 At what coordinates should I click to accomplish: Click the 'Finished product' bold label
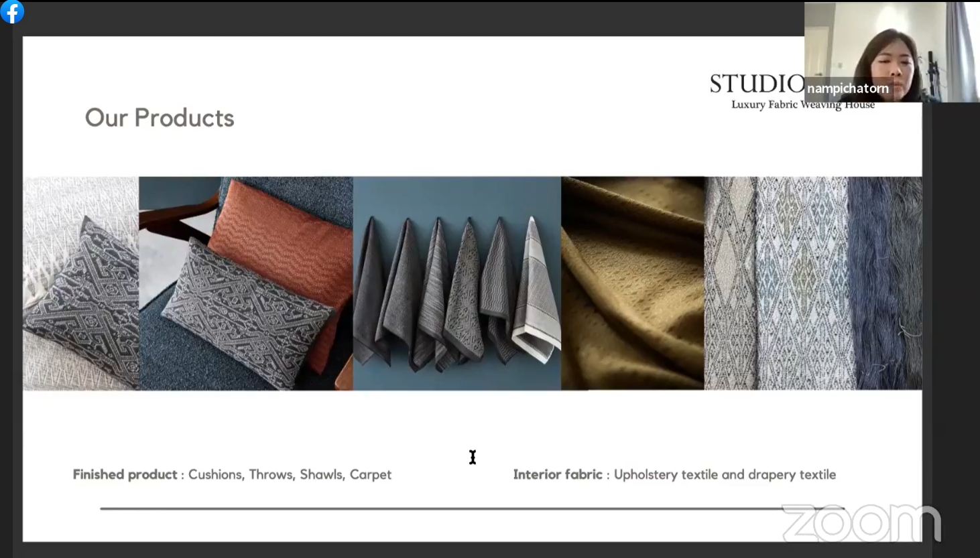pos(125,475)
